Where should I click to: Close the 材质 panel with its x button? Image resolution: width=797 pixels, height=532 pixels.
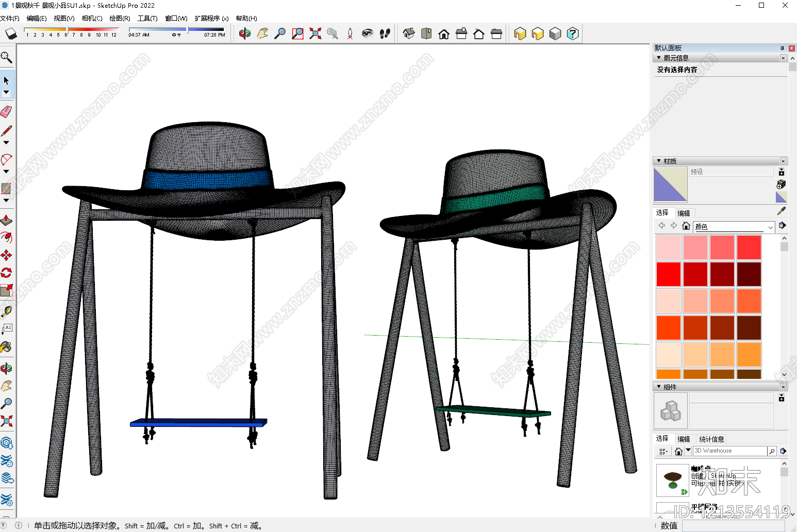783,161
